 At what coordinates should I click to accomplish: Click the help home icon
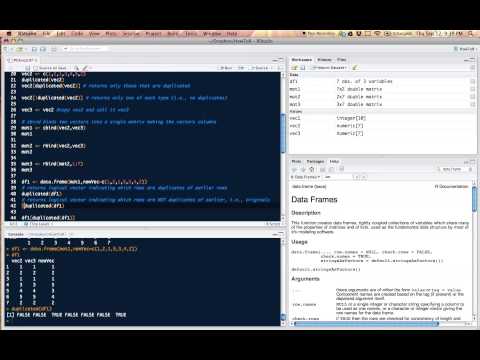[x=312, y=169]
